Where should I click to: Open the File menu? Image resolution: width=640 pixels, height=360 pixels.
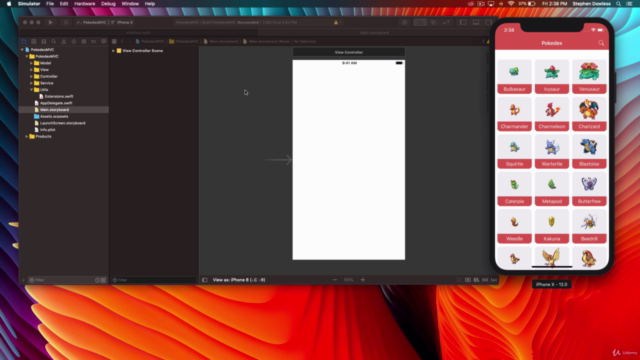[50, 4]
